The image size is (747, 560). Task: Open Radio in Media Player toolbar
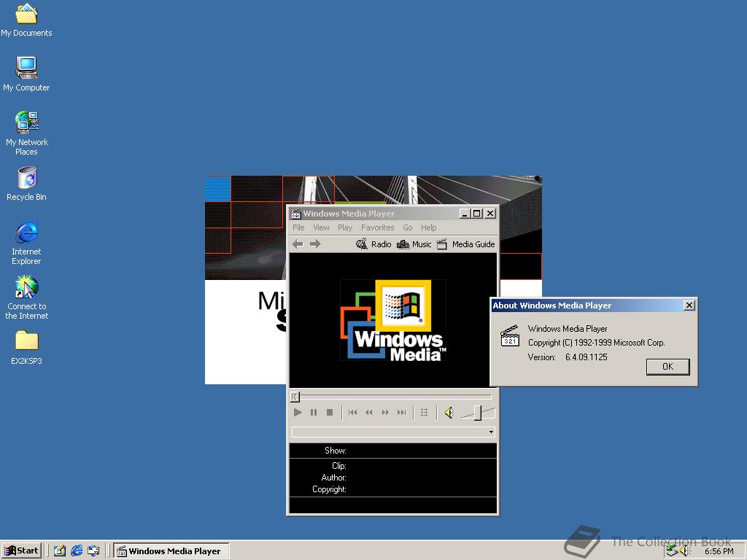pyautogui.click(x=374, y=244)
